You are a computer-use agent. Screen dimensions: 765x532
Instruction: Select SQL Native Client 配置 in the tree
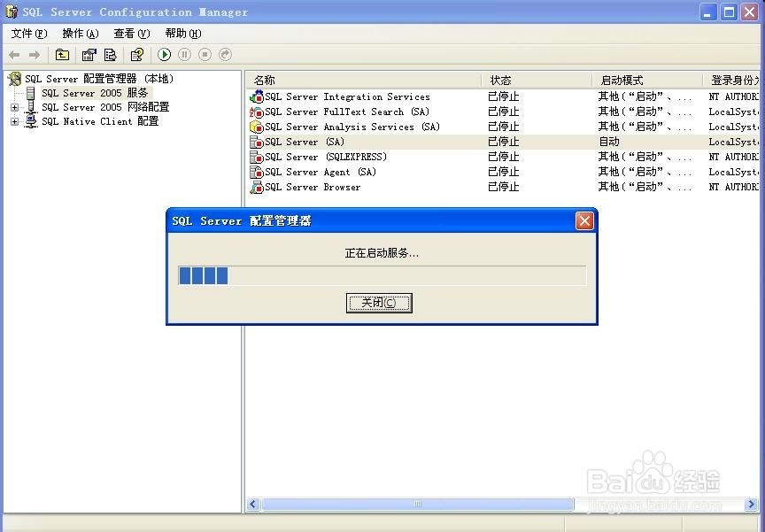(x=100, y=121)
